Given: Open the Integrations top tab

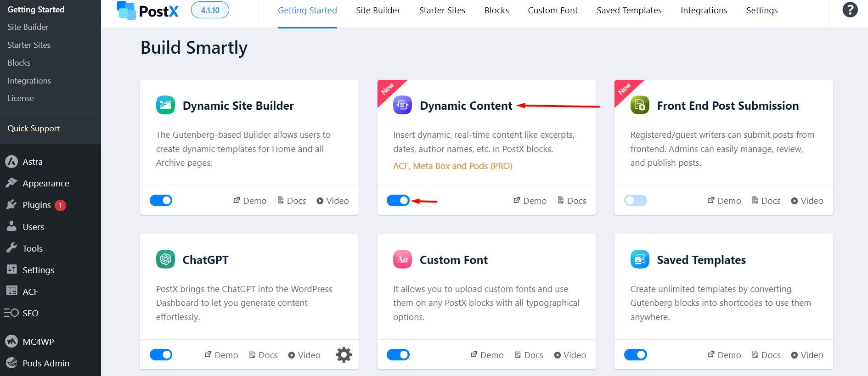Looking at the screenshot, I should point(704,11).
